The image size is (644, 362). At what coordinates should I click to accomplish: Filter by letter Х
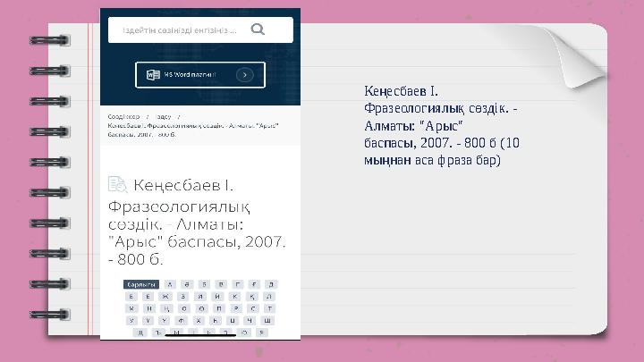pyautogui.click(x=199, y=321)
